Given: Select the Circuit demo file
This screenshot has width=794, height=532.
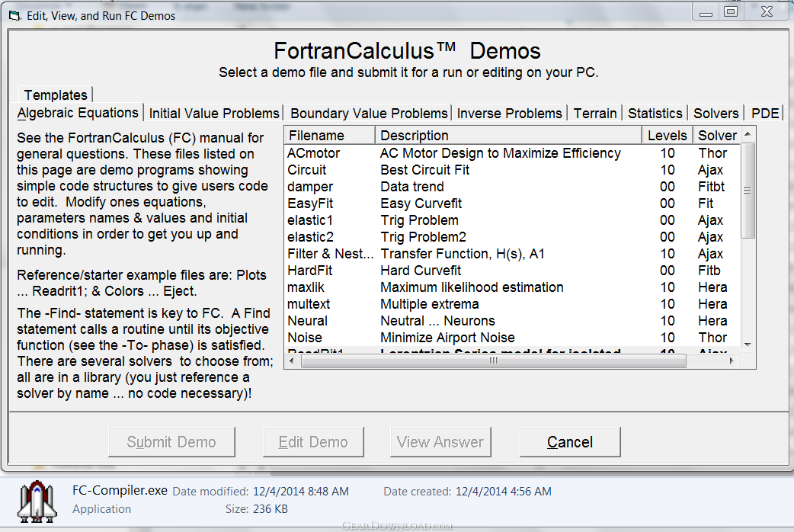Looking at the screenshot, I should tap(307, 170).
